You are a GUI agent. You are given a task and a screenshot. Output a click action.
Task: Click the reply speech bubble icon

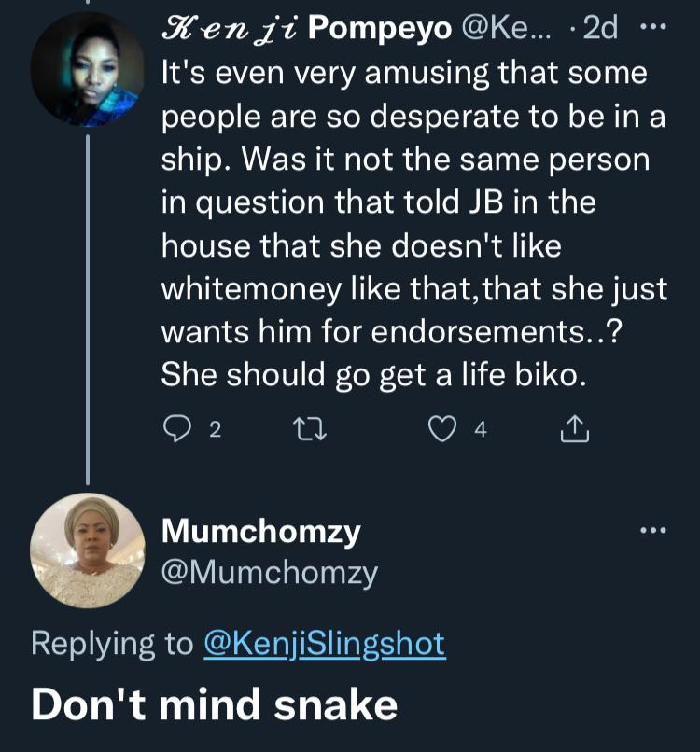click(x=177, y=428)
